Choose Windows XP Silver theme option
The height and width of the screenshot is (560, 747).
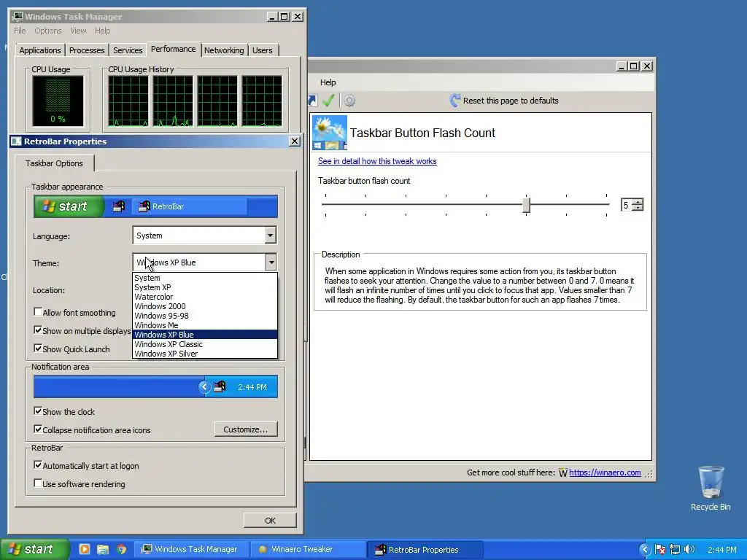click(x=205, y=354)
